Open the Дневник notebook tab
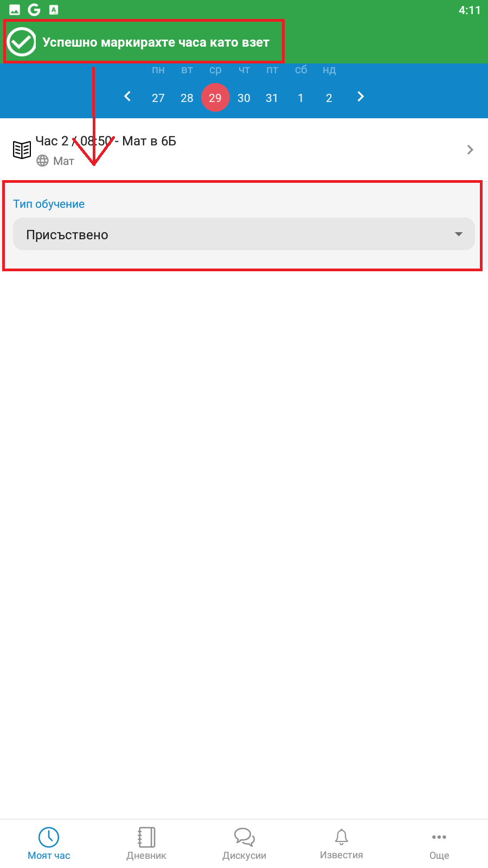 (146, 844)
